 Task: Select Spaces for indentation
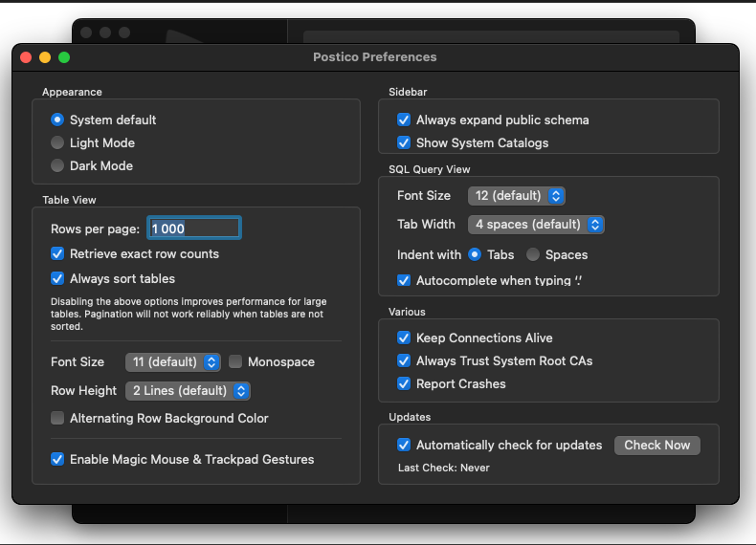[534, 254]
